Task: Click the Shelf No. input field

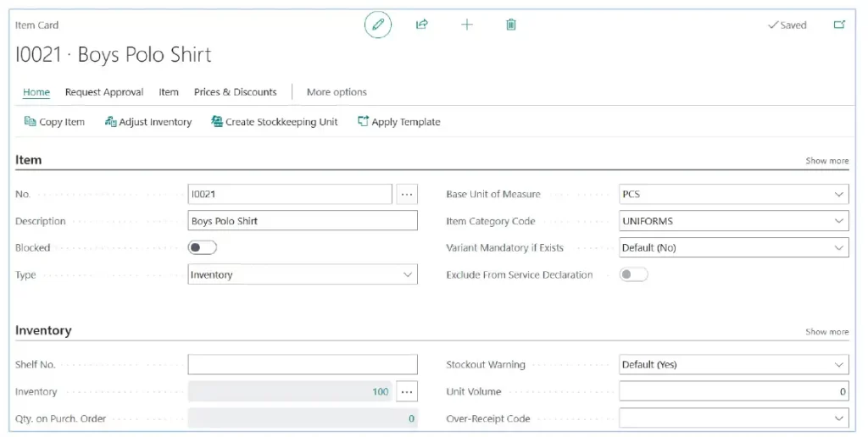Action: [x=303, y=364]
